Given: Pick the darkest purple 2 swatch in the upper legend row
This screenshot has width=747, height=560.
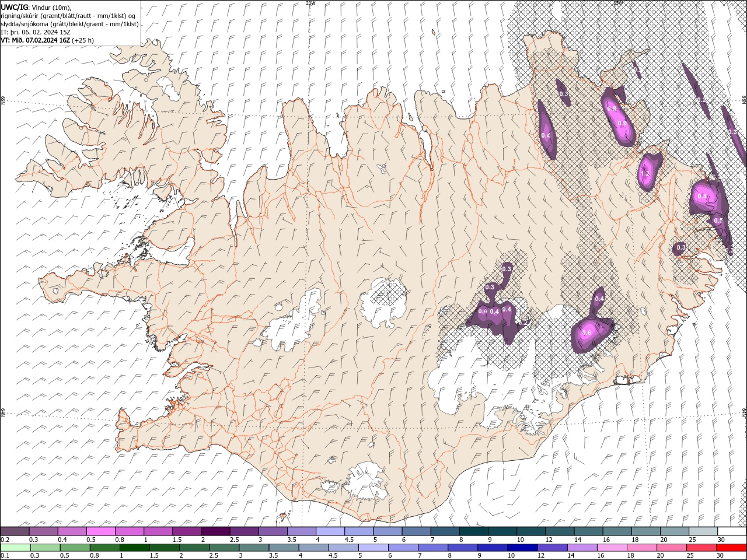Looking at the screenshot, I should [215, 531].
